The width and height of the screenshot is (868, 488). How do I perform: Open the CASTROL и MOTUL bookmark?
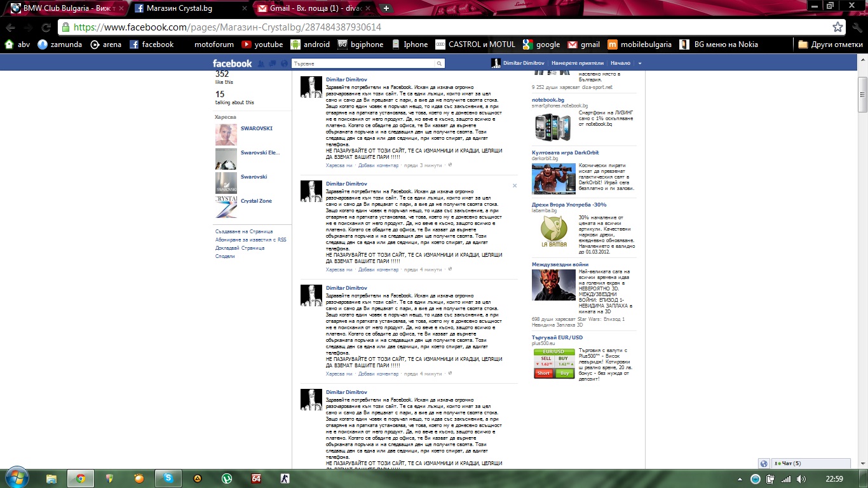[475, 44]
